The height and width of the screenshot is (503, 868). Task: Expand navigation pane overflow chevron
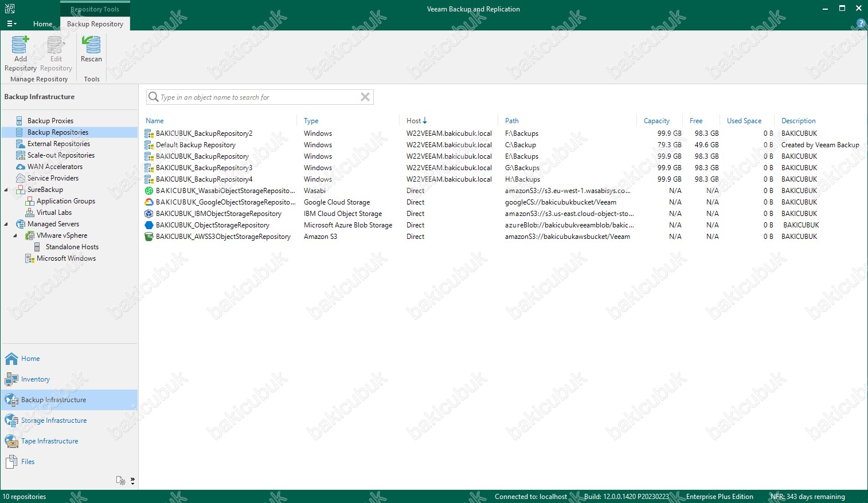point(132,481)
